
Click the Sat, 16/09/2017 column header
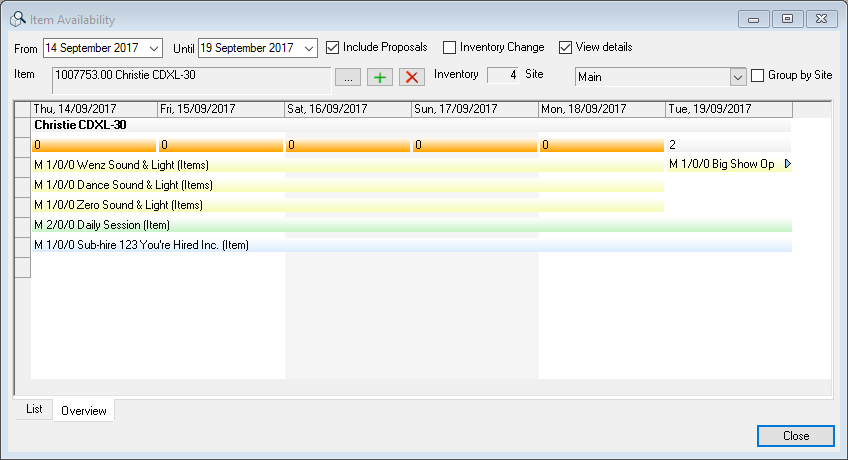348,108
